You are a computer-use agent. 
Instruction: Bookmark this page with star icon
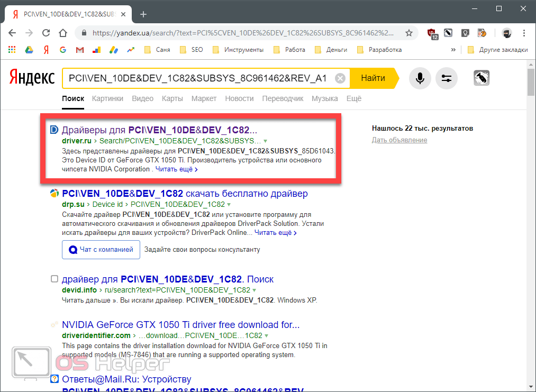tap(408, 33)
